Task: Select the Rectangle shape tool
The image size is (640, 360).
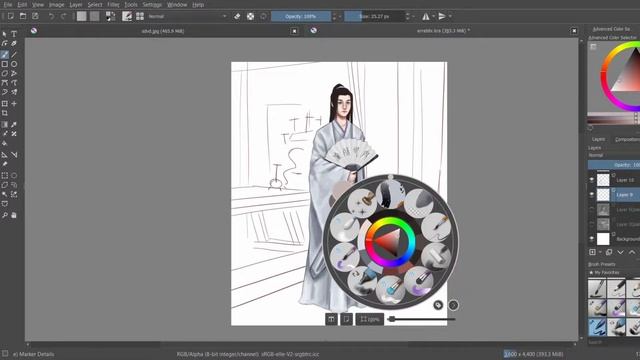Action: [x=4, y=64]
